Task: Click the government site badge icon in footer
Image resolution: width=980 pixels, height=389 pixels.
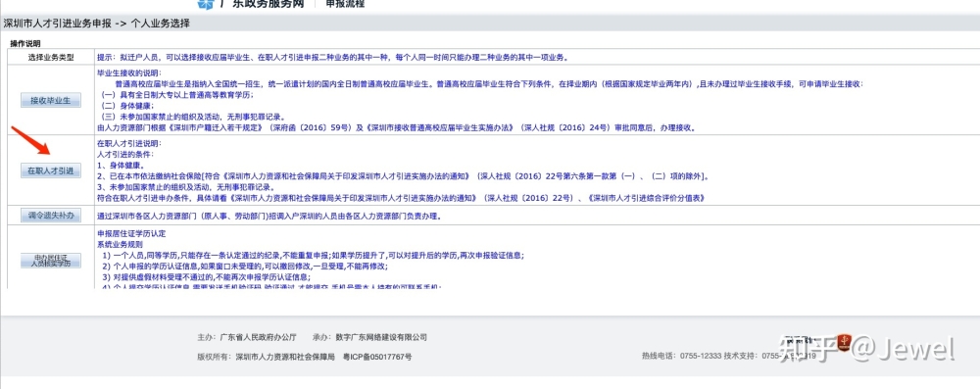Action: (845, 342)
